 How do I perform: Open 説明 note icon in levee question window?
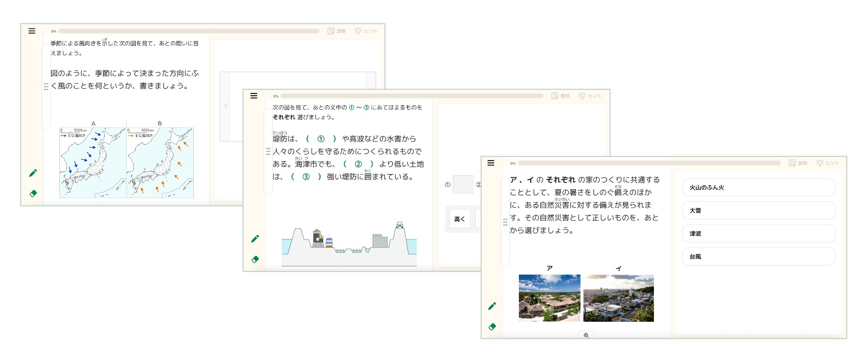(x=560, y=96)
